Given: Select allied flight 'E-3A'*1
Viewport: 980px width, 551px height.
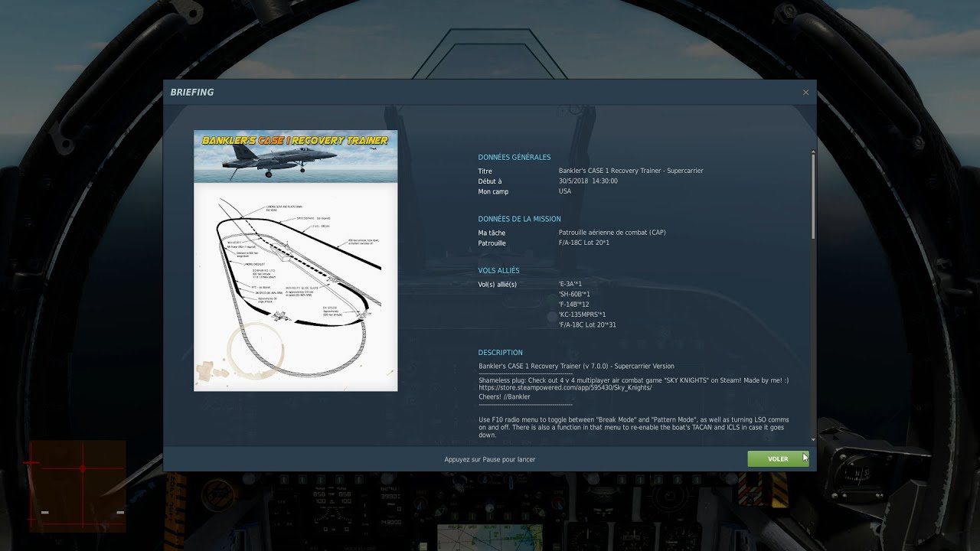Looking at the screenshot, I should [x=570, y=284].
